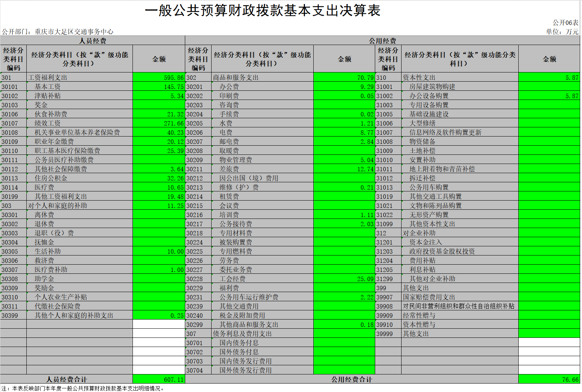The width and height of the screenshot is (582, 392).
Task: Select the cell '医疗费补助'
Action: pyautogui.click(x=79, y=269)
